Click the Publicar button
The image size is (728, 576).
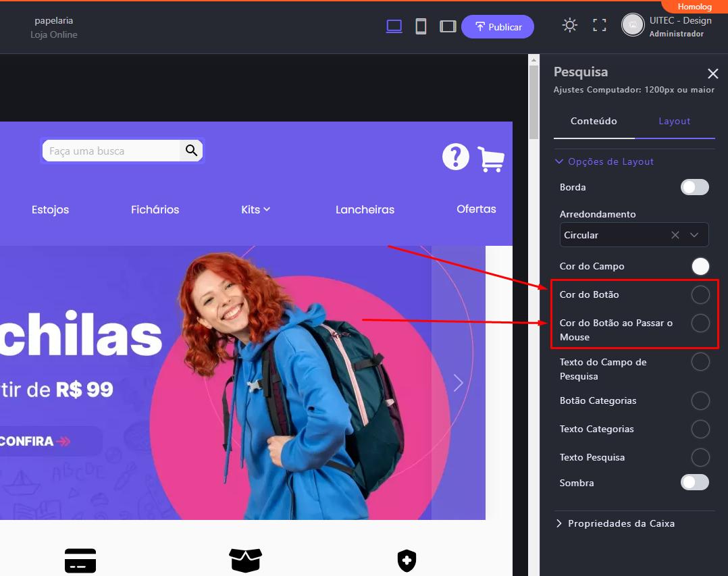(x=498, y=27)
